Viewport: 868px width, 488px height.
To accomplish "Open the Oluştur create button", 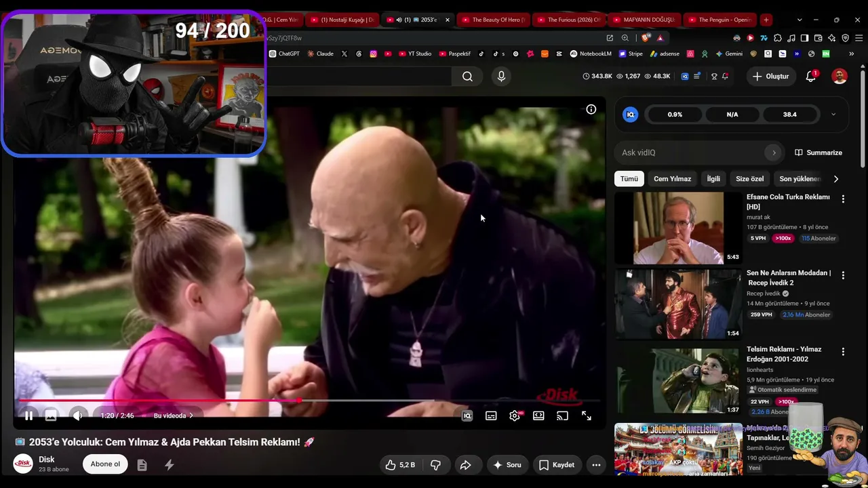I will (771, 77).
